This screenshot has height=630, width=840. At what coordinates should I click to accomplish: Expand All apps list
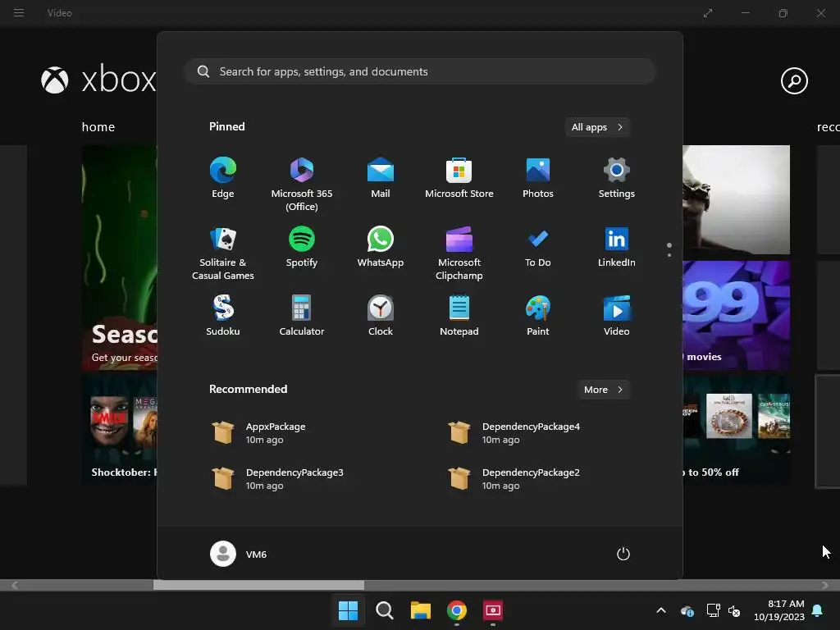(597, 127)
